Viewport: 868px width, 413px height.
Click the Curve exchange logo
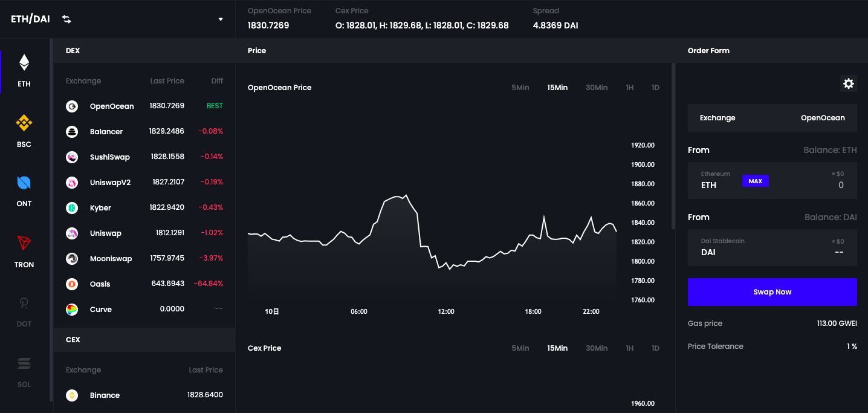[72, 310]
